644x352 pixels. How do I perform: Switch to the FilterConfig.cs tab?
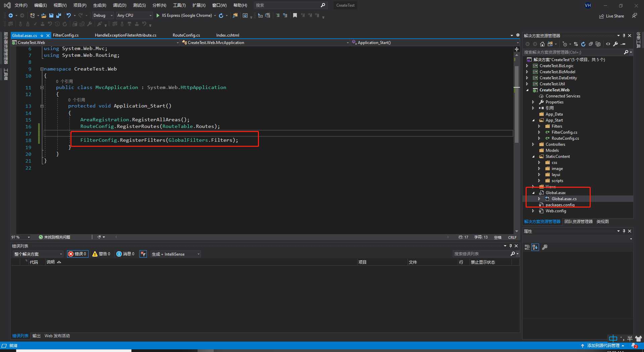[x=66, y=35]
